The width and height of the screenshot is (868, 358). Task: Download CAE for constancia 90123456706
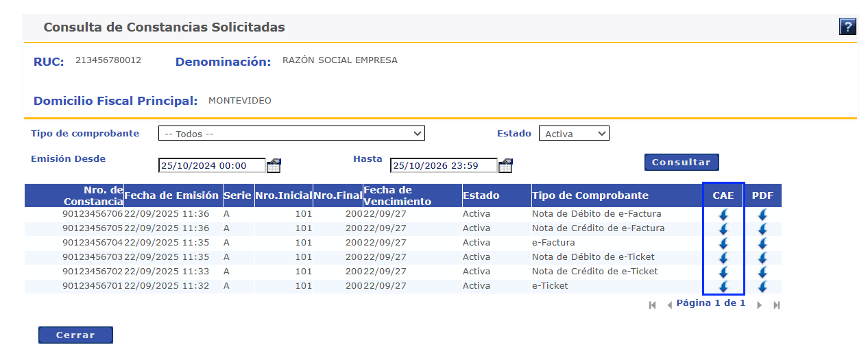tap(723, 215)
